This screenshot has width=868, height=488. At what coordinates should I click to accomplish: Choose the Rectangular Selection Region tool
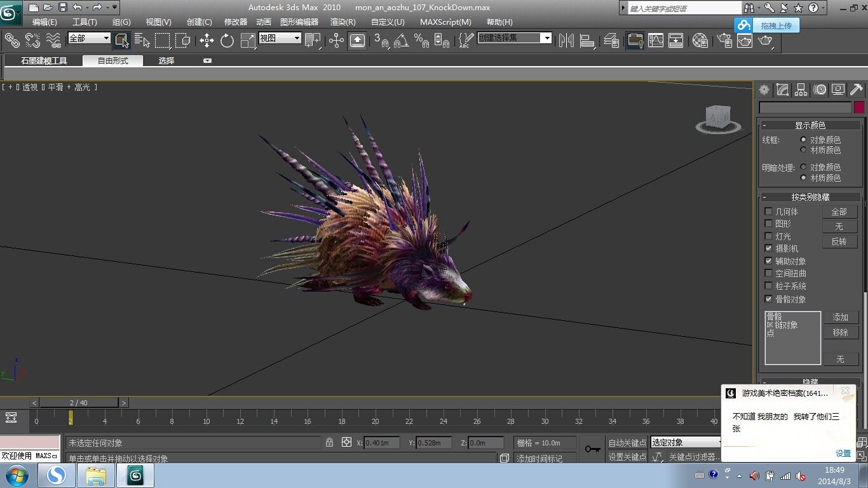[163, 41]
